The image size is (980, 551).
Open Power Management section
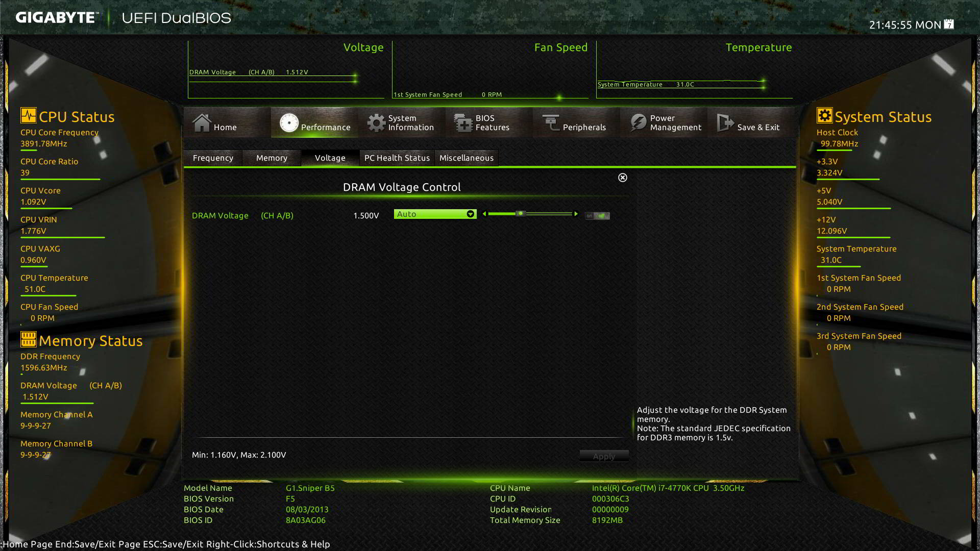pyautogui.click(x=664, y=122)
